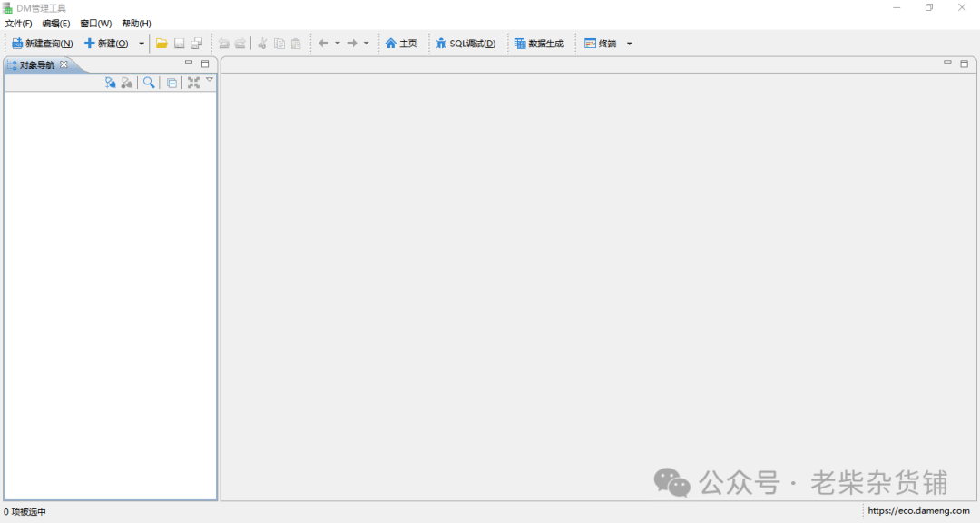980x523 pixels.
Task: Open the 编辑(E) menu
Action: pos(56,23)
